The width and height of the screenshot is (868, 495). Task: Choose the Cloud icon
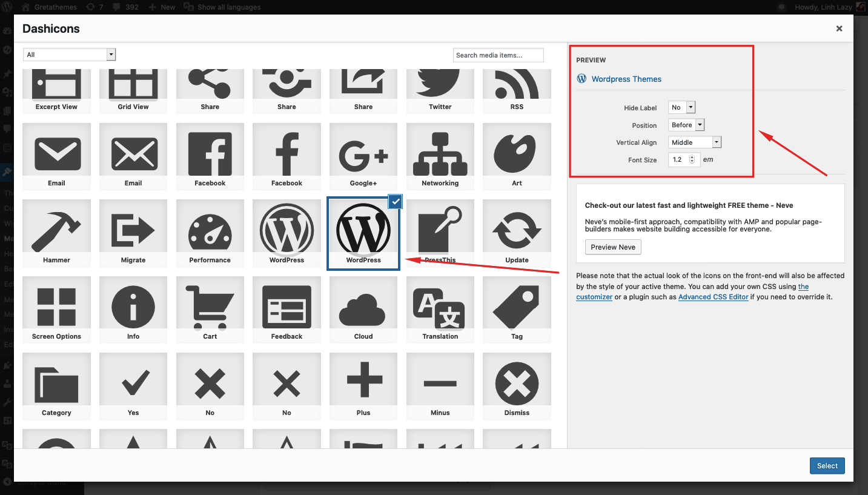tap(363, 310)
